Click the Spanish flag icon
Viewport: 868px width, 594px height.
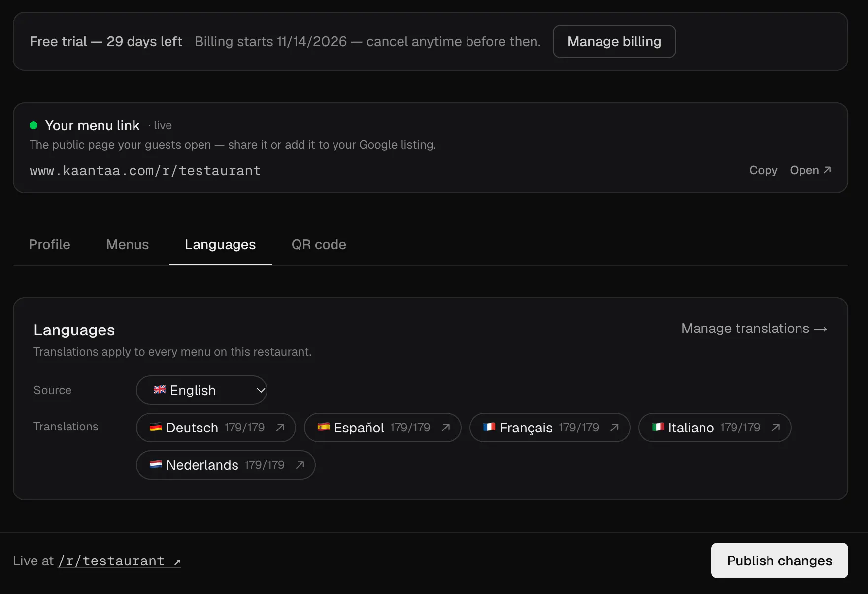323,427
